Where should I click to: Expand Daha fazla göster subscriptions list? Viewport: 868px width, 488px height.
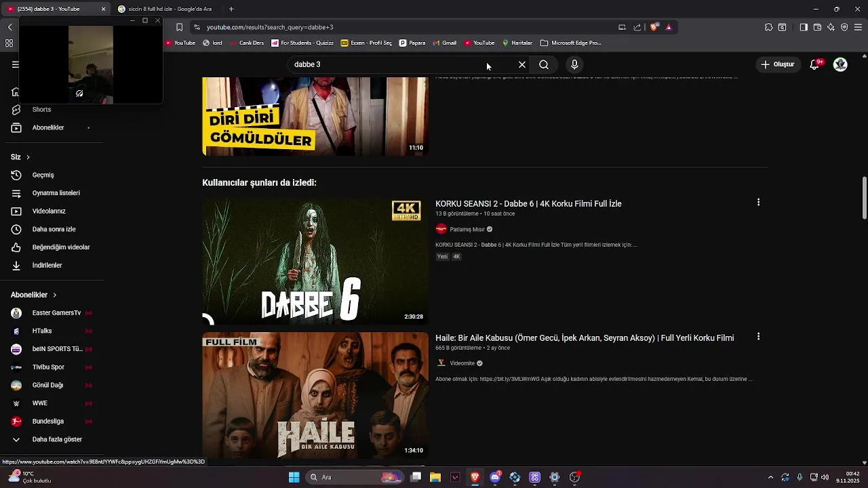click(57, 439)
